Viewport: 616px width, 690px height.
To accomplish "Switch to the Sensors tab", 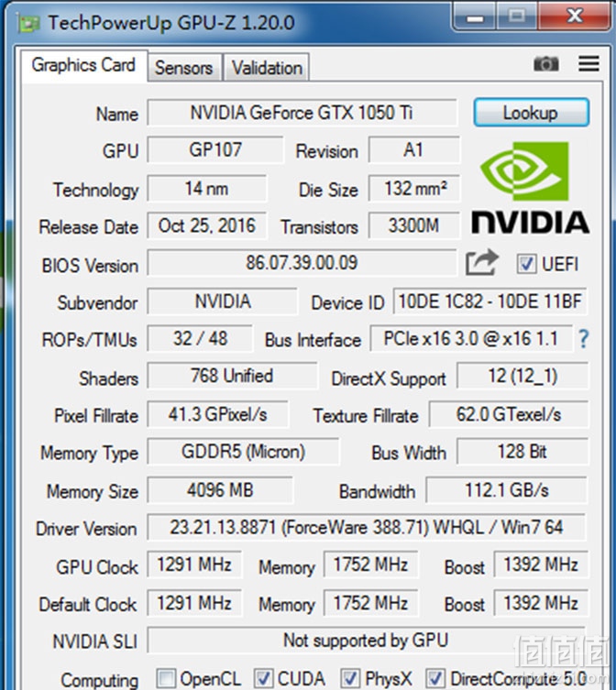I will click(183, 68).
